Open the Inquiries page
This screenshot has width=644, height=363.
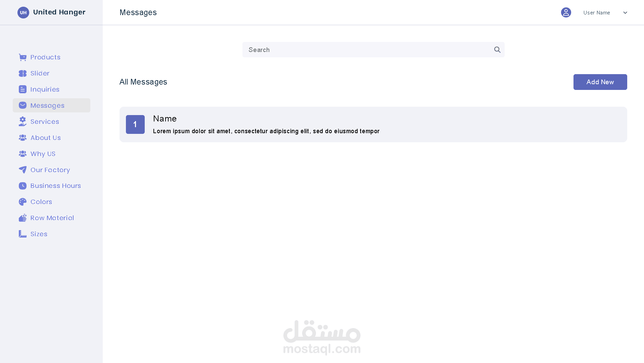(52, 89)
